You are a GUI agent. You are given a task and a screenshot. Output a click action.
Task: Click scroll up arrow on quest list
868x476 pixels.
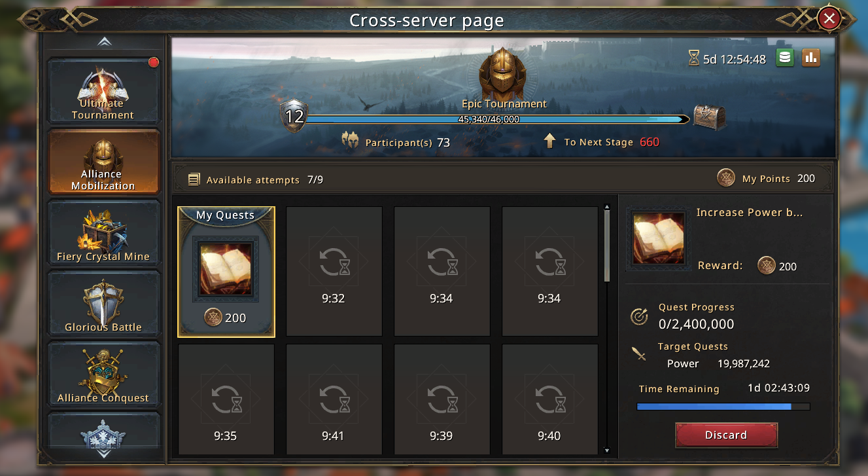[607, 207]
